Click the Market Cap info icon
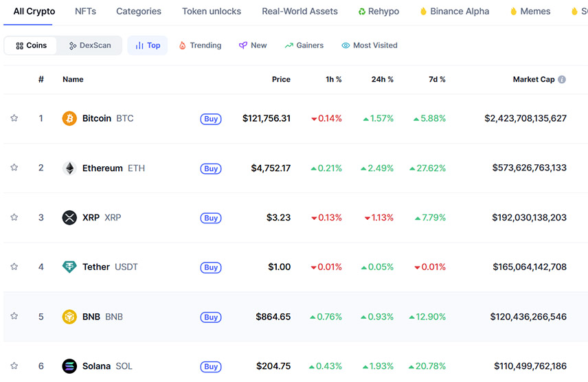588x382 pixels. pos(562,80)
